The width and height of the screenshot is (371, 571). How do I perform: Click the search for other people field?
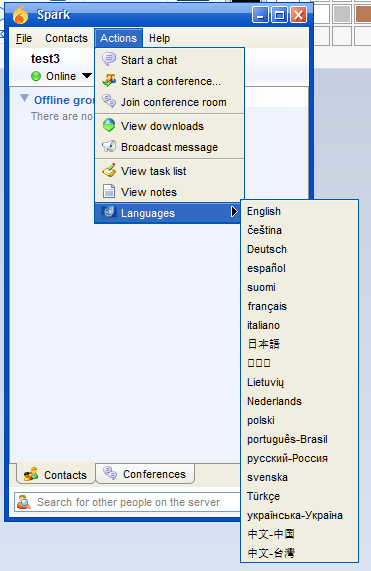pyautogui.click(x=127, y=502)
